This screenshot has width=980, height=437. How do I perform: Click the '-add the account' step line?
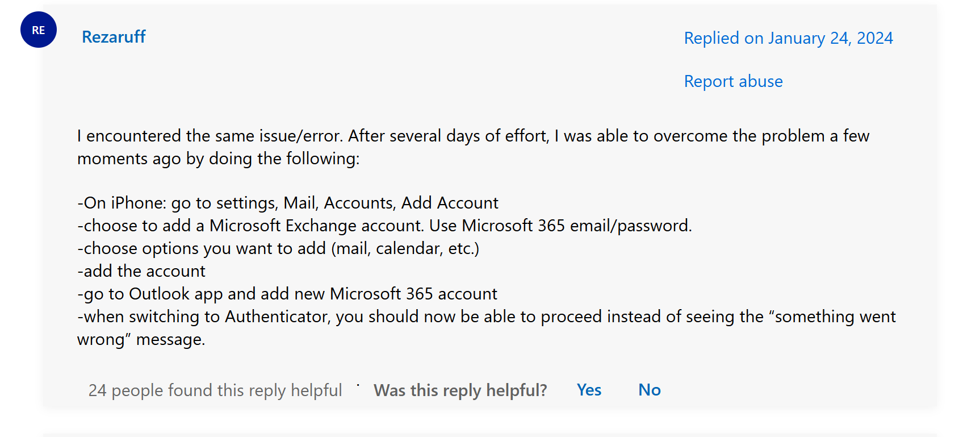pyautogui.click(x=141, y=271)
